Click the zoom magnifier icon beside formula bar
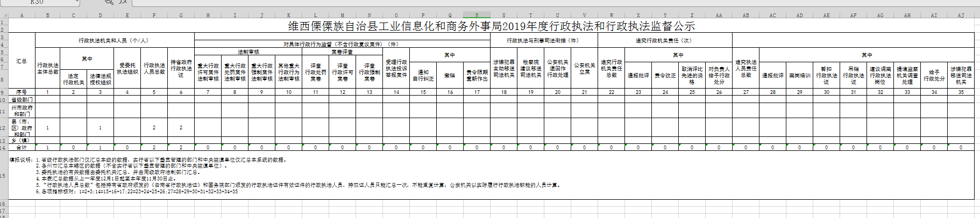The width and height of the screenshot is (980, 218). click(109, 2)
